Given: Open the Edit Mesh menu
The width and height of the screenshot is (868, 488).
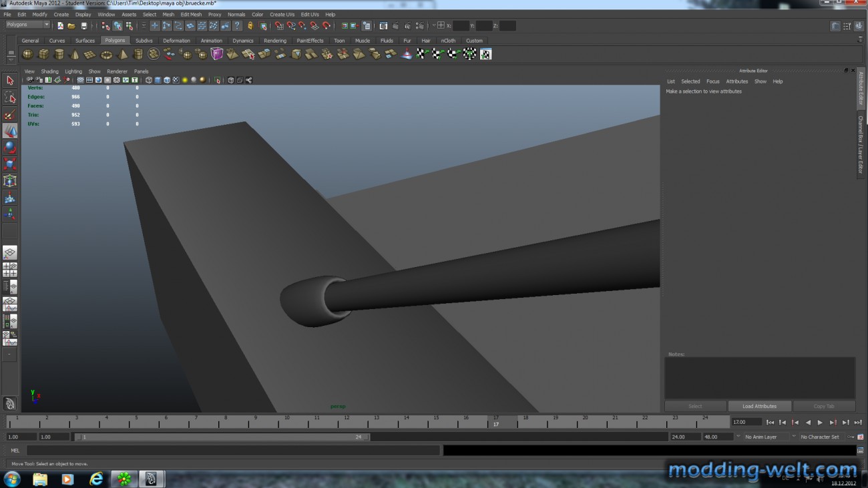Looking at the screenshot, I should (x=191, y=14).
